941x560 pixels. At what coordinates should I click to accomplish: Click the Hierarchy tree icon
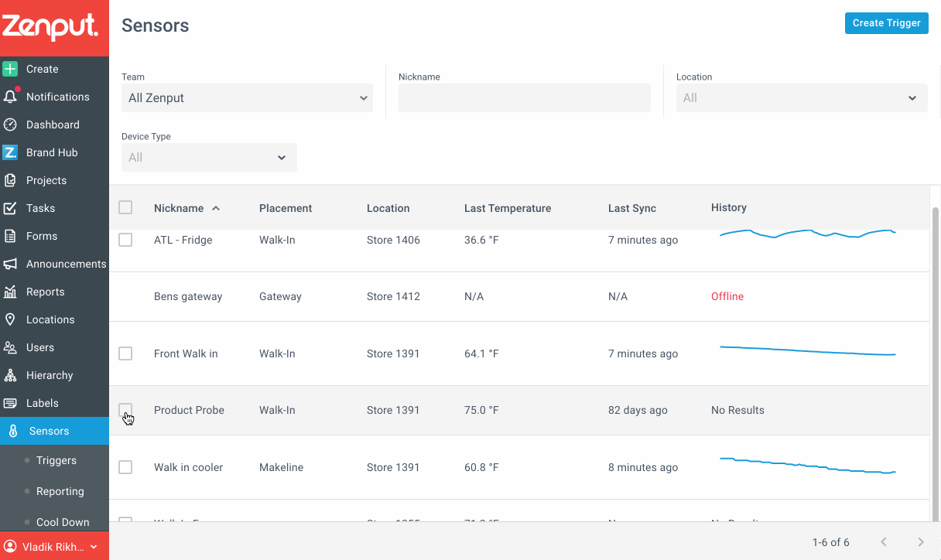tap(10, 375)
